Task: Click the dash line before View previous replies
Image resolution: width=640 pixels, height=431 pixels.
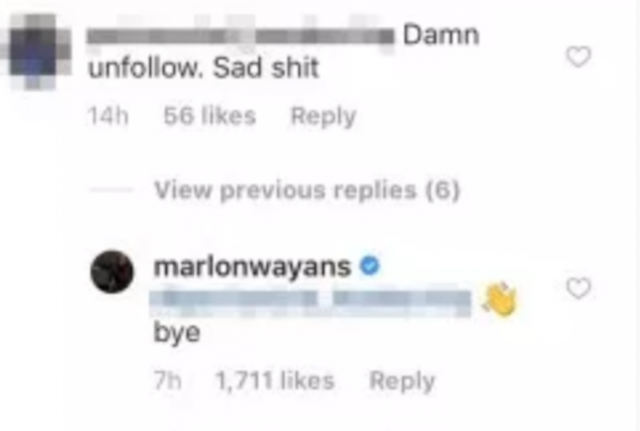Action: [x=111, y=190]
